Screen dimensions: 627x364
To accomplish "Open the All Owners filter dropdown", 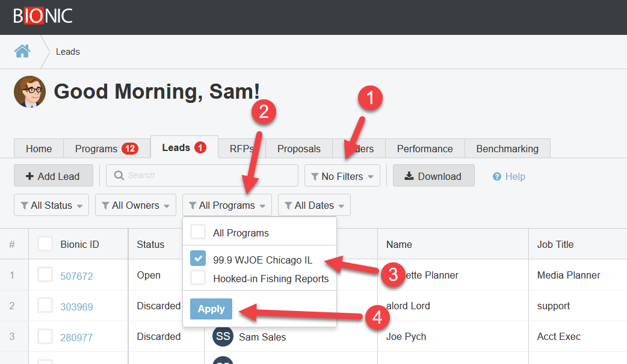I will (135, 205).
